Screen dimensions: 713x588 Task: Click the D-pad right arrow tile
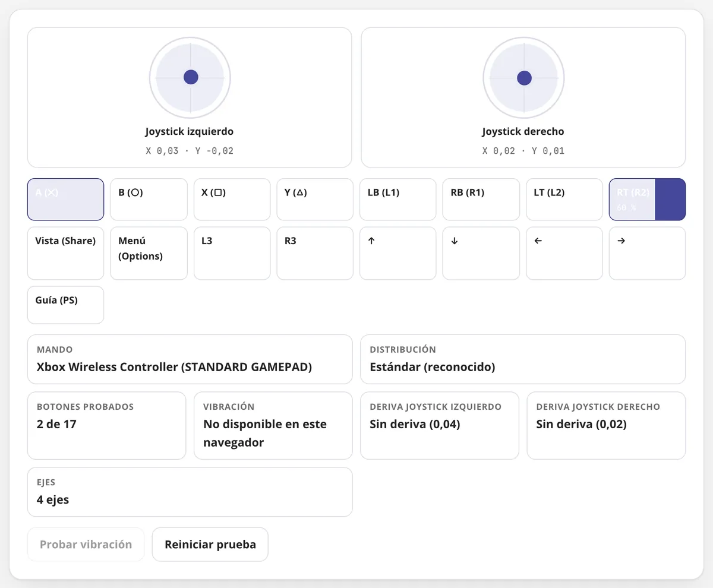tap(648, 253)
